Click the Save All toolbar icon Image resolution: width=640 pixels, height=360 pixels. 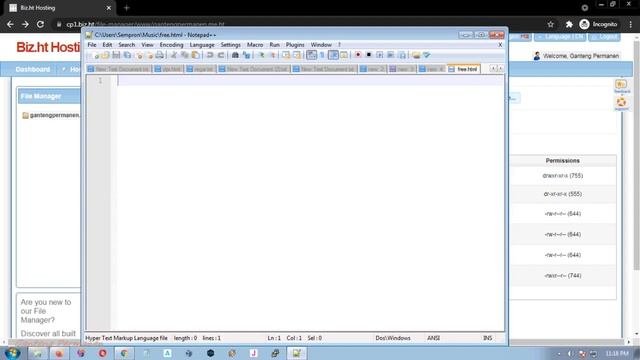(x=127, y=55)
